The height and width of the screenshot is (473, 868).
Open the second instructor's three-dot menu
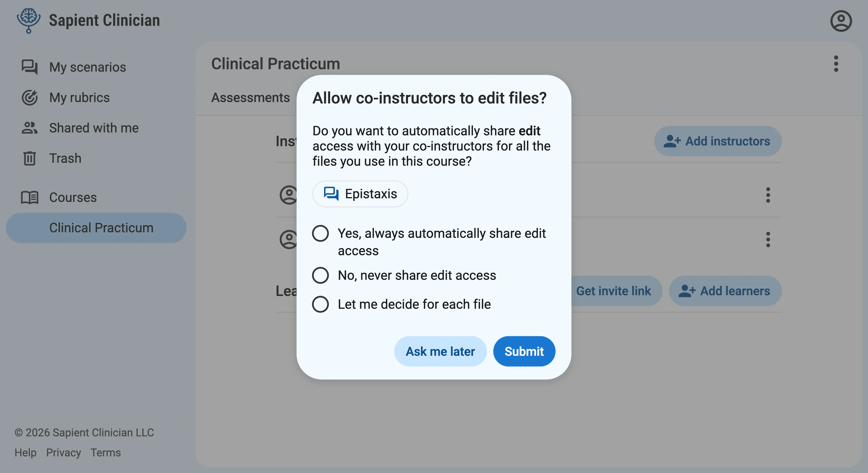coord(768,239)
